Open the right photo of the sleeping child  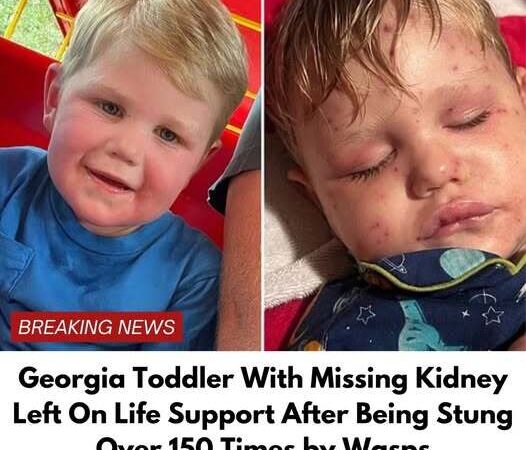[395, 175]
